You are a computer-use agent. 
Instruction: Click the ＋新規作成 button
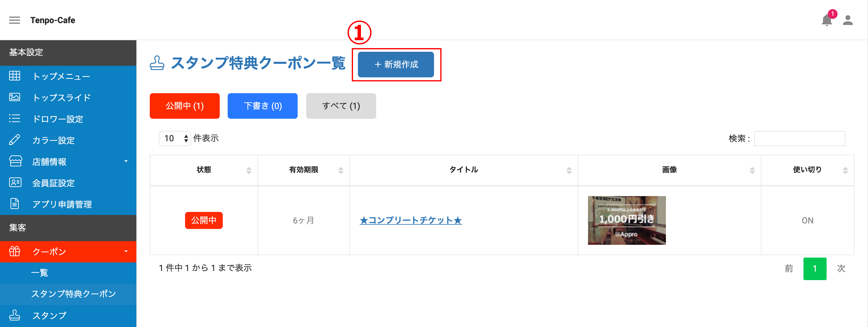coord(396,64)
